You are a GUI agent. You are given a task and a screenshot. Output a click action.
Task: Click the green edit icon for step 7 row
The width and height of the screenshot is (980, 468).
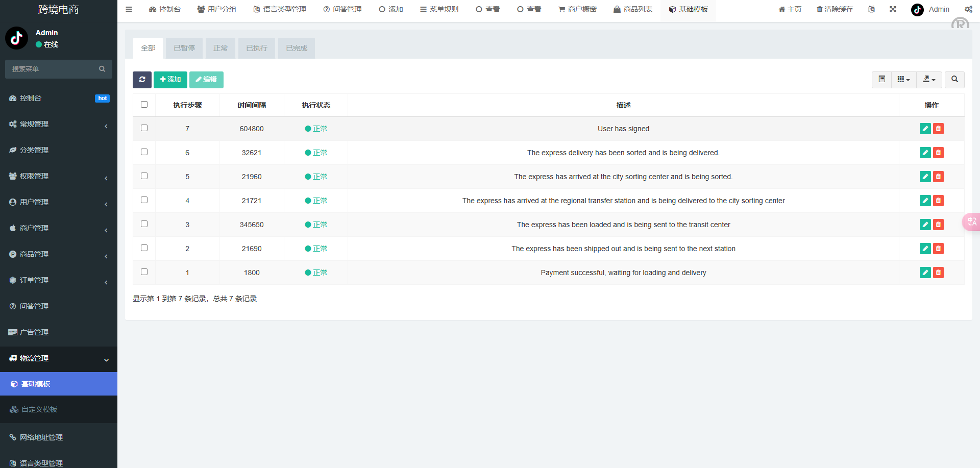click(925, 129)
